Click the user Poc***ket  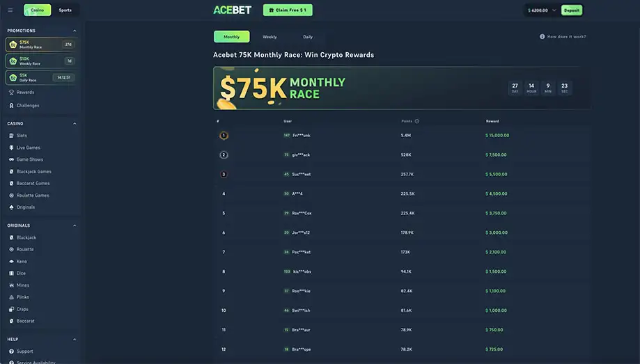click(x=302, y=252)
